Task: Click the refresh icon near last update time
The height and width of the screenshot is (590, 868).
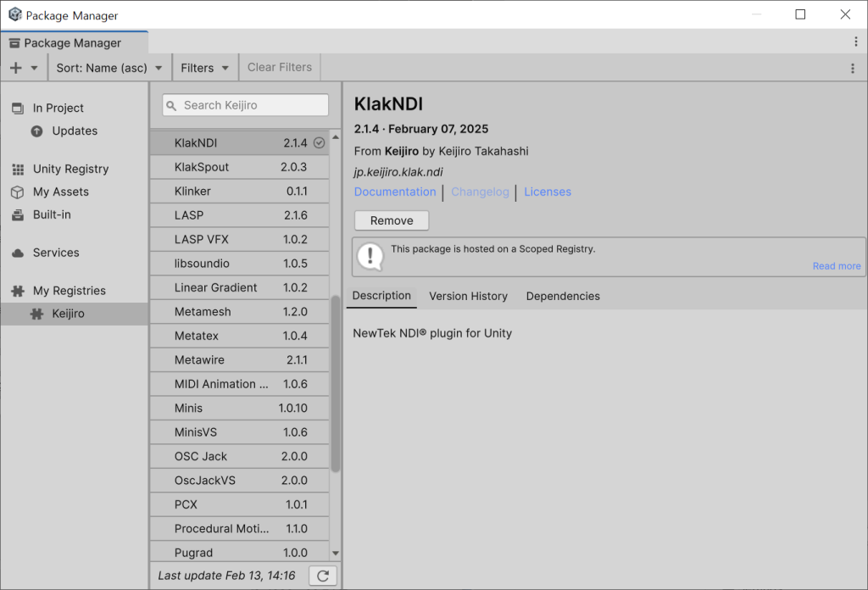Action: point(322,576)
